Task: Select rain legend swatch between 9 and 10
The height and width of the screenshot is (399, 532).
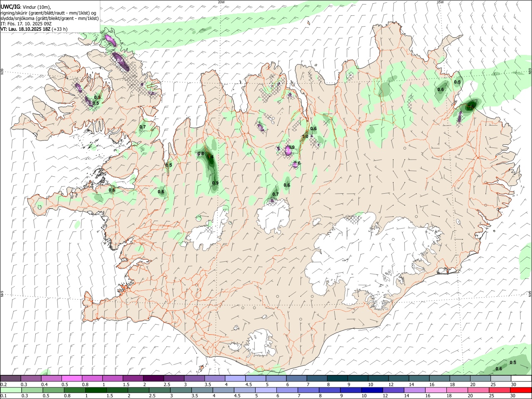Action: (350, 390)
